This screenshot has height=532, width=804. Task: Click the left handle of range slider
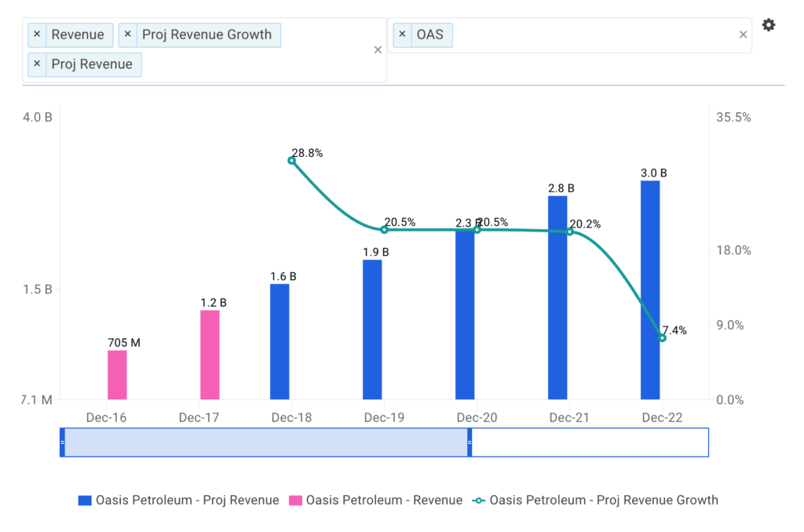click(62, 443)
